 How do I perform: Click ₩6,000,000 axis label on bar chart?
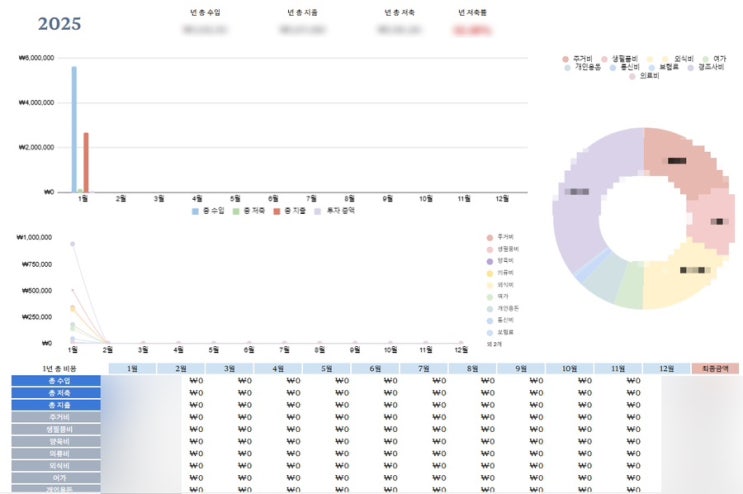[36, 58]
